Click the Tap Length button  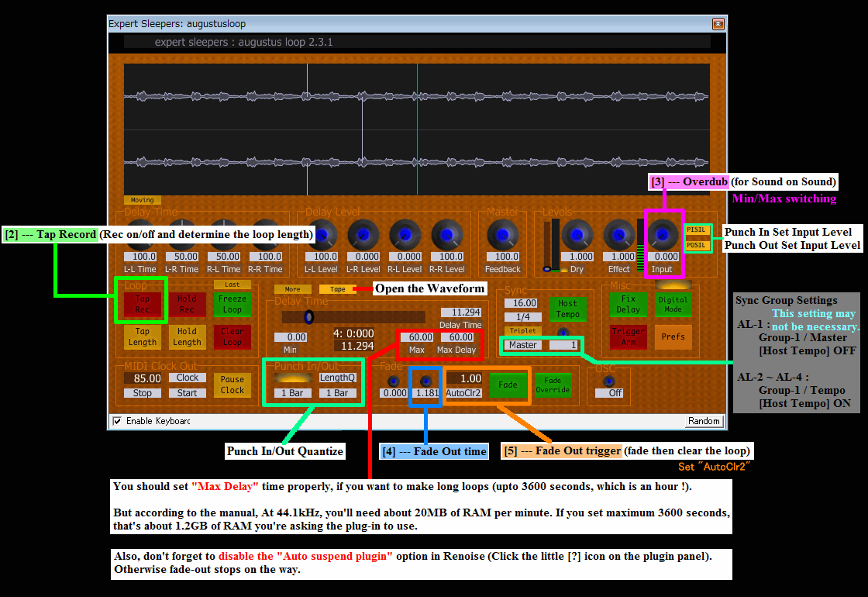[x=143, y=336]
